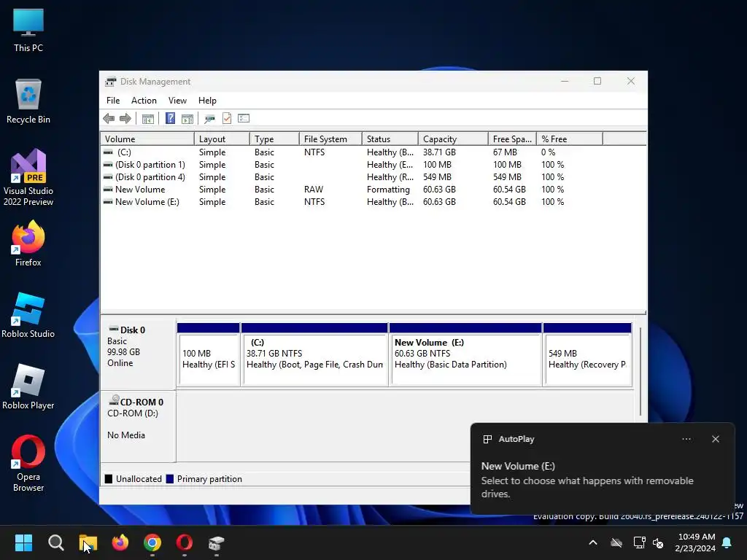Click the Show/Hide Action Pane toolbar icon
Image resolution: width=747 pixels, height=560 pixels.
[x=187, y=119]
